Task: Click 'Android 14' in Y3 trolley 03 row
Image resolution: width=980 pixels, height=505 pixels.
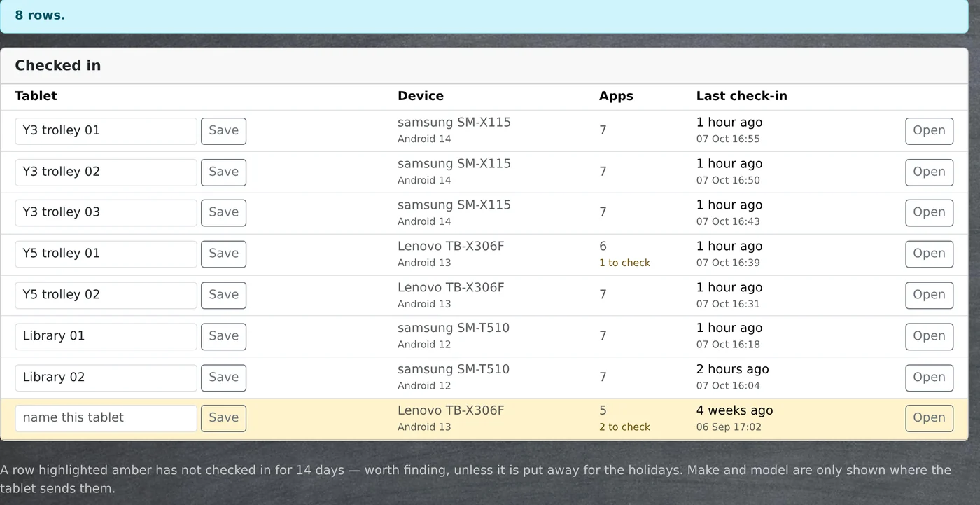Action: click(x=424, y=222)
